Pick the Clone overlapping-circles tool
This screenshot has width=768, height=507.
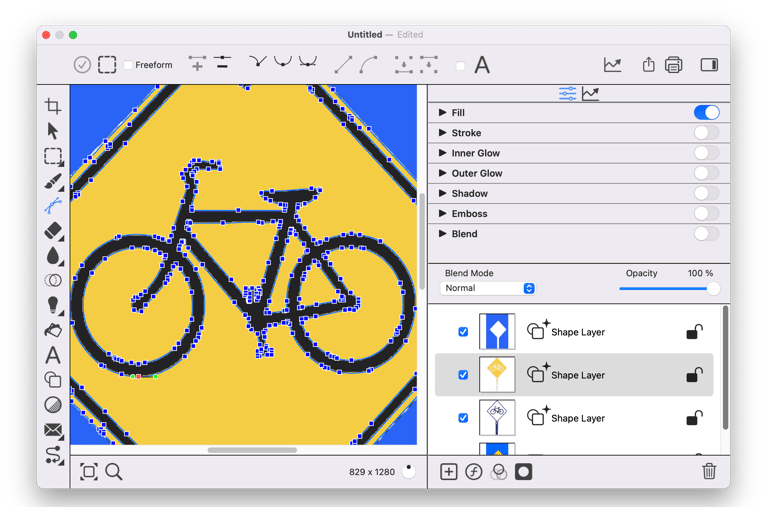(53, 280)
